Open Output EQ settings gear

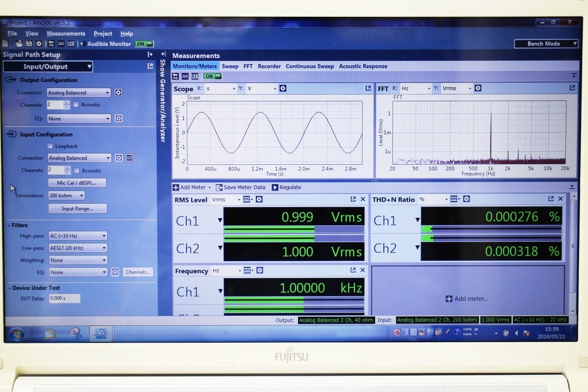(118, 118)
